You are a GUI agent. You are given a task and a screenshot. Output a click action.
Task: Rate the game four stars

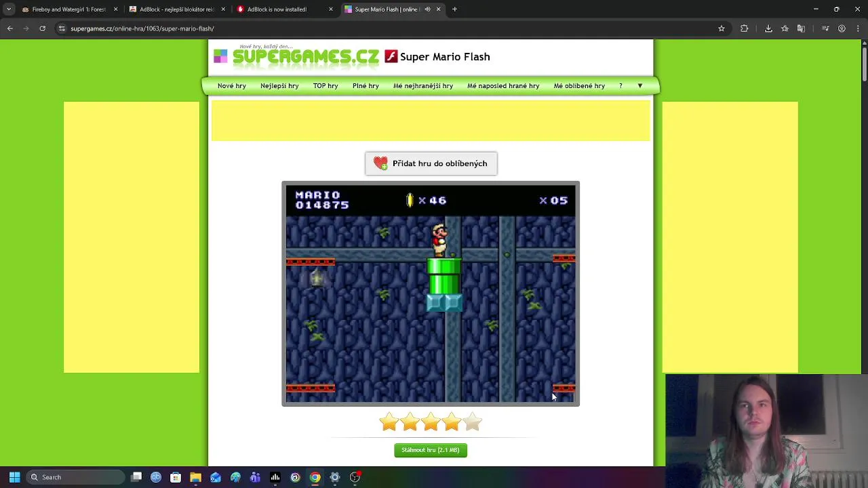[452, 423]
